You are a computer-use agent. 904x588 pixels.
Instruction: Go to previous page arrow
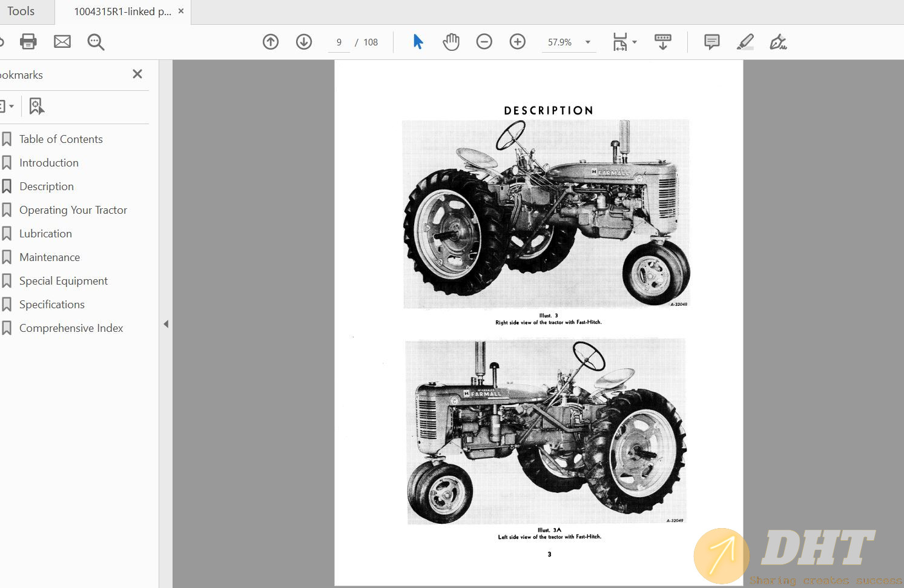coord(271,42)
